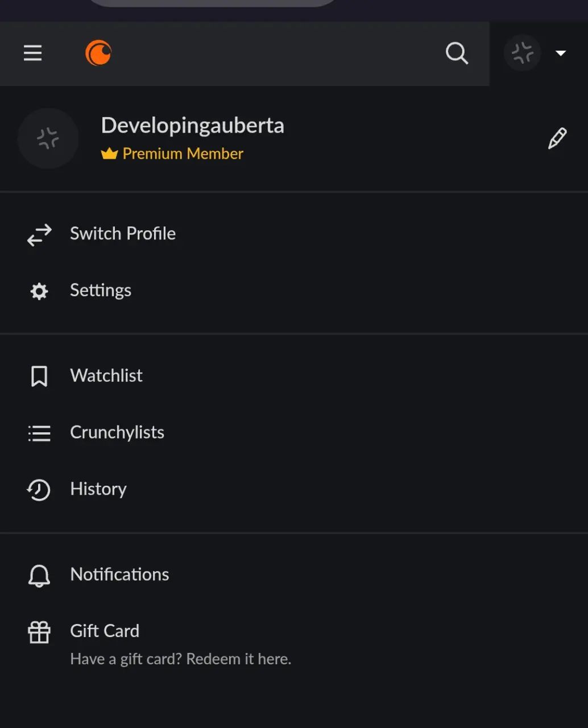588x728 pixels.
Task: Select the Premium Member label
Action: pos(172,154)
